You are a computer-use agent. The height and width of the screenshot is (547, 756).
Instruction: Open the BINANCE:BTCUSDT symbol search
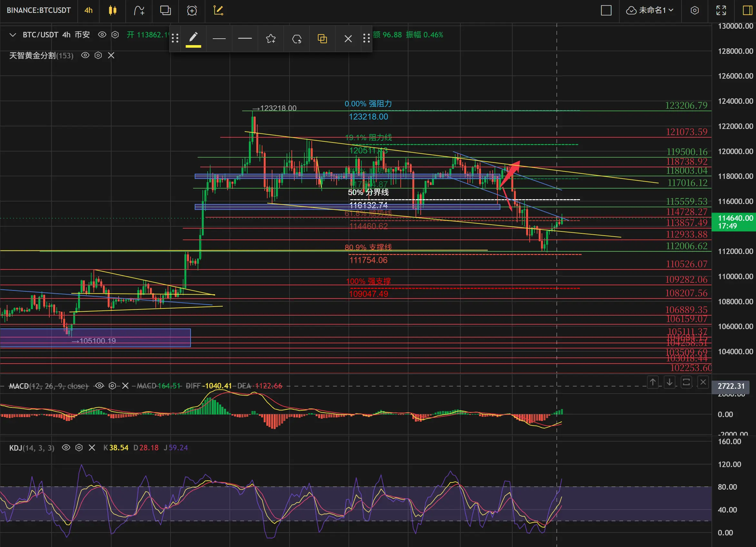(39, 10)
